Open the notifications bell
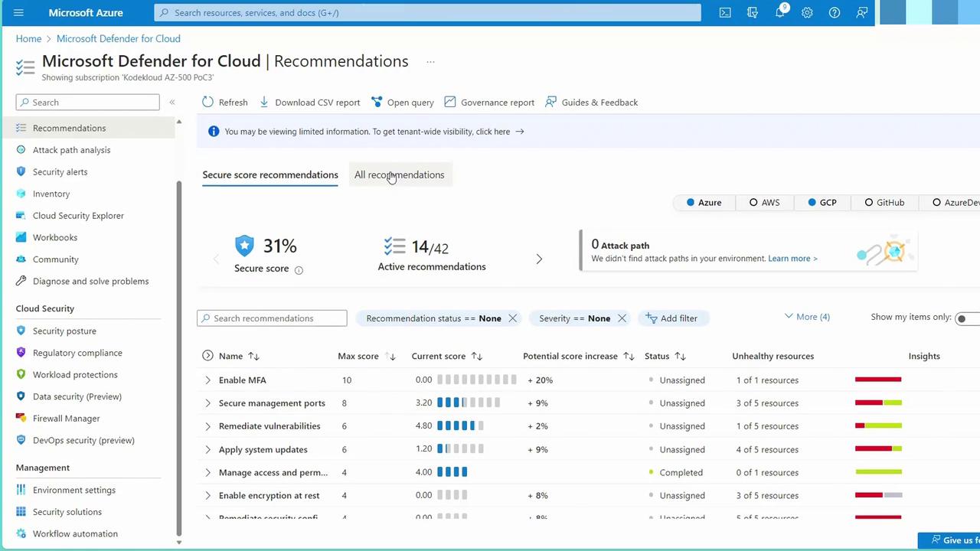The image size is (980, 551). point(780,13)
